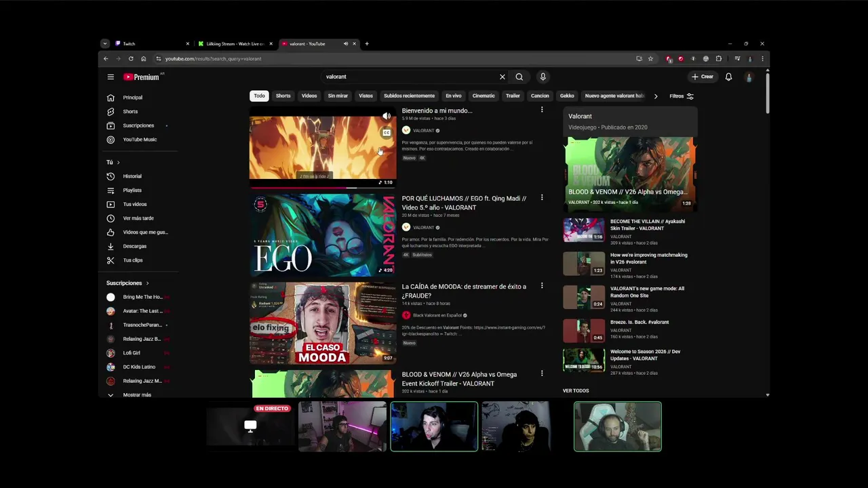Open Suscripciones in the left sidebar

138,125
